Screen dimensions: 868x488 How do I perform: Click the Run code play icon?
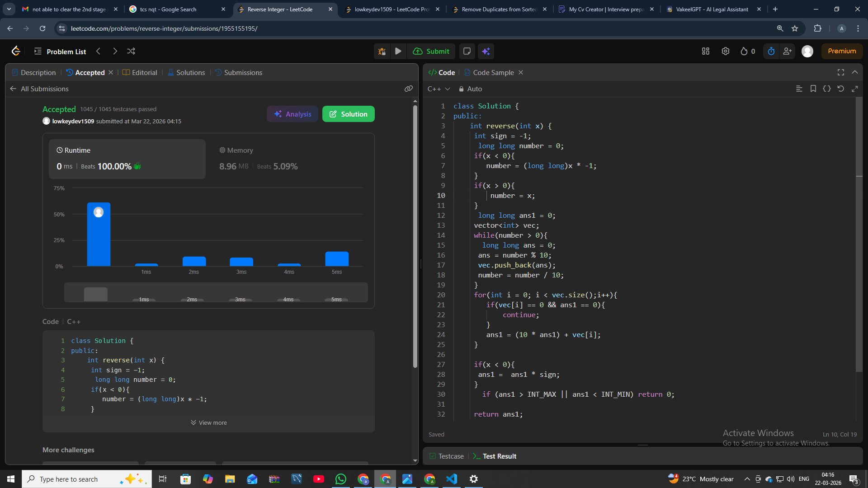point(398,51)
